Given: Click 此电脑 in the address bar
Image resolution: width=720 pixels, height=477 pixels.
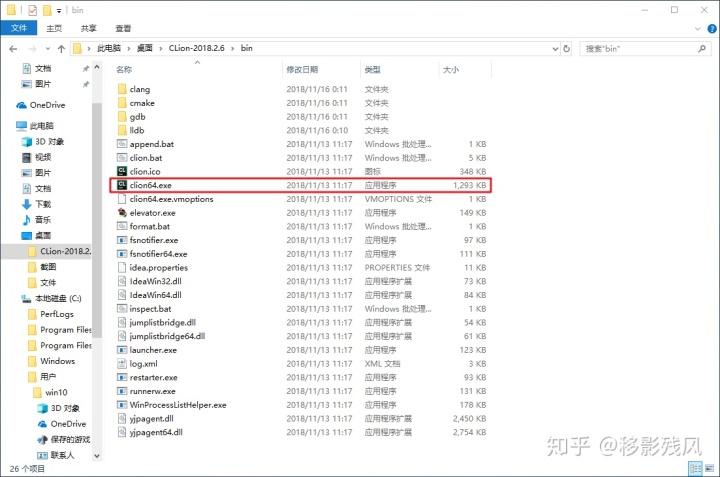Looking at the screenshot, I should tap(109, 48).
